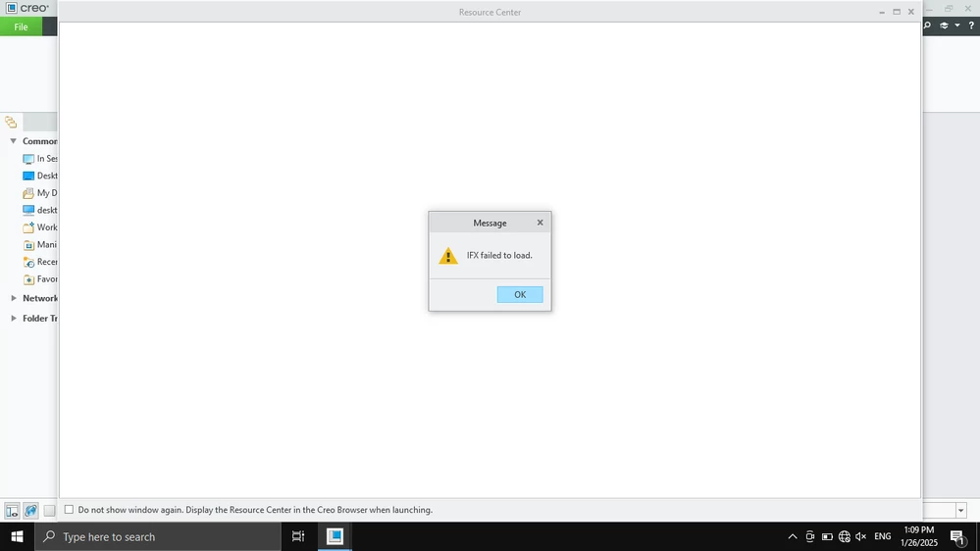Screen dimensions: 980x551
Task: Click Creo command search magnifier icon
Action: point(927,25)
